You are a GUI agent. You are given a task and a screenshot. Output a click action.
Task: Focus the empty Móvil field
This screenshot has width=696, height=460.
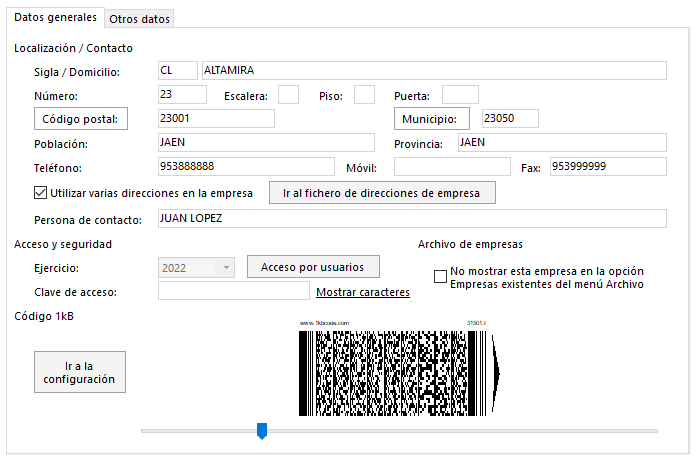(x=452, y=167)
